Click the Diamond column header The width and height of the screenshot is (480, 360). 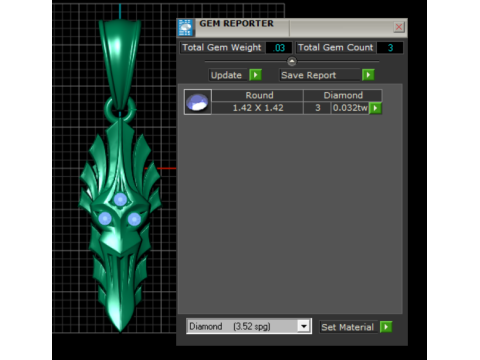coord(343,95)
